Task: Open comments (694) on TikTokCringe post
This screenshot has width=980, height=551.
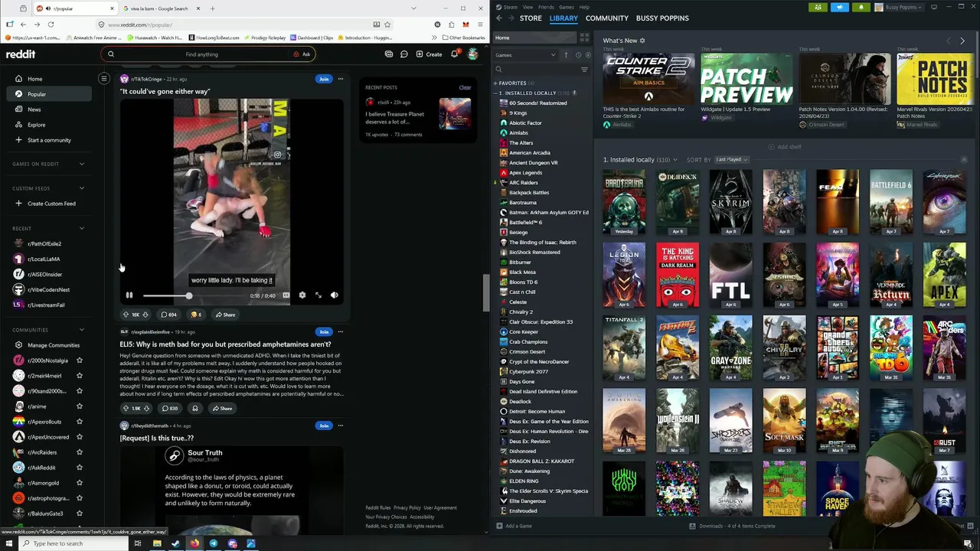Action: [x=168, y=315]
